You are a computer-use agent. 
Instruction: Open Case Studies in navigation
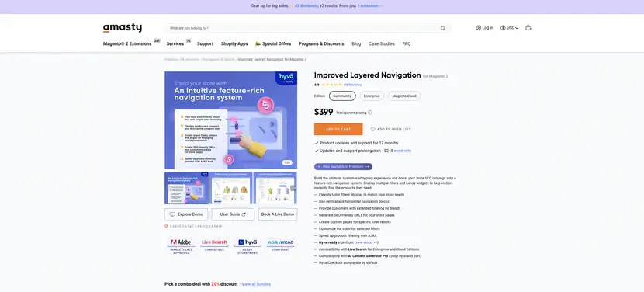[382, 44]
